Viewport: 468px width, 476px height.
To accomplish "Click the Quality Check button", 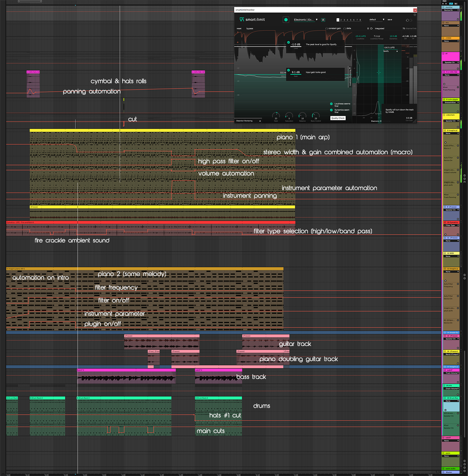I will point(338,118).
